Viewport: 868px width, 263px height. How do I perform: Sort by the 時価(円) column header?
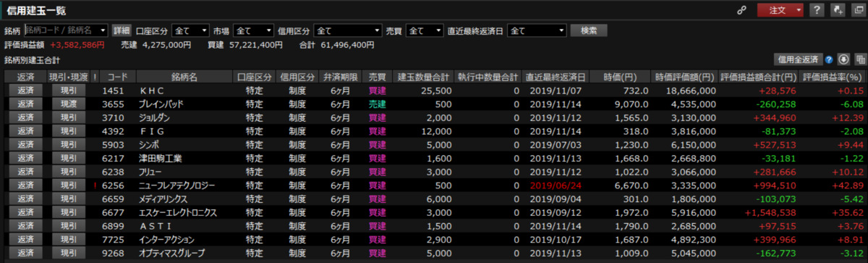619,77
